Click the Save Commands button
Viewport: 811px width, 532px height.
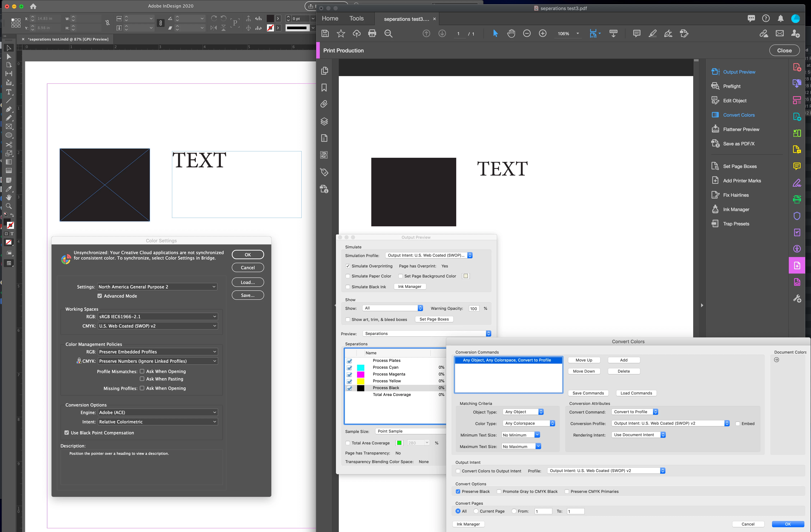(x=588, y=393)
